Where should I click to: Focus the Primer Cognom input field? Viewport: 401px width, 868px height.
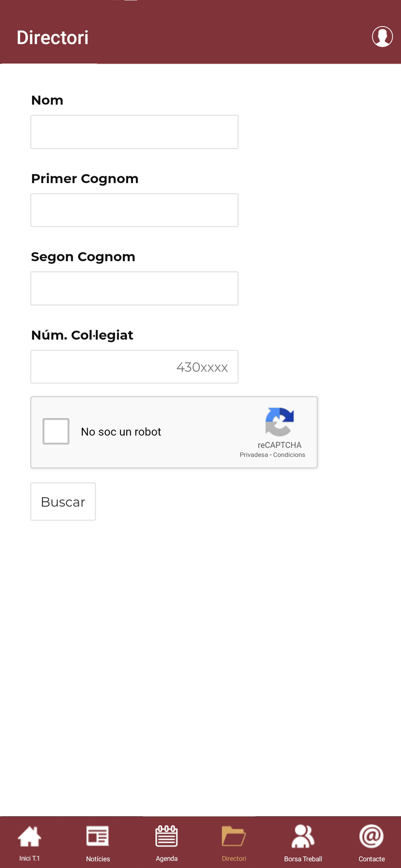coord(134,210)
